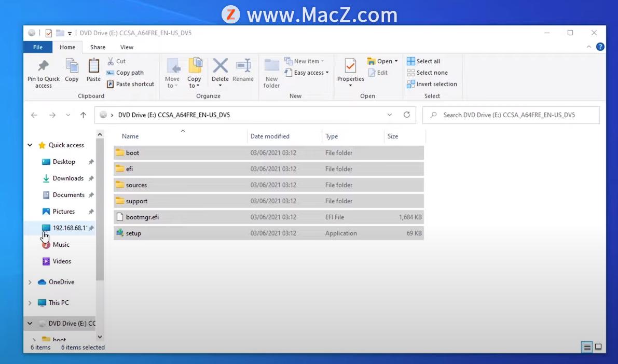Switch to thumbnail view via bottom-right toggle
Image resolution: width=618 pixels, height=364 pixels.
(x=598, y=346)
